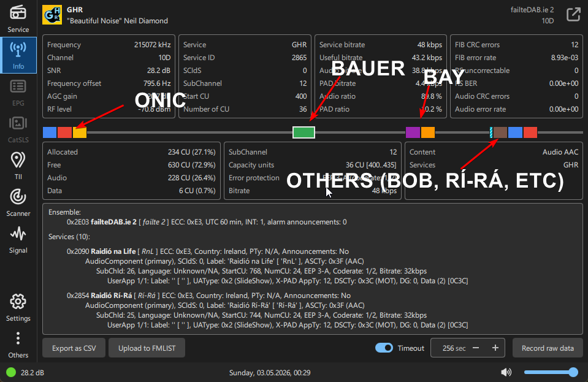Click Record raw data button
Screen dimensions: 588x382
[x=548, y=348]
